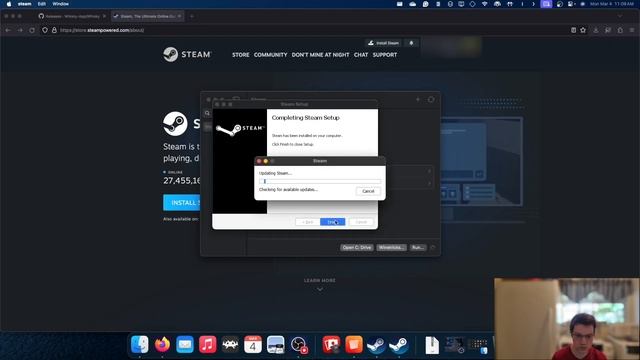Go back in browser history
Viewport: 640px width, 360px height.
(x=8, y=30)
